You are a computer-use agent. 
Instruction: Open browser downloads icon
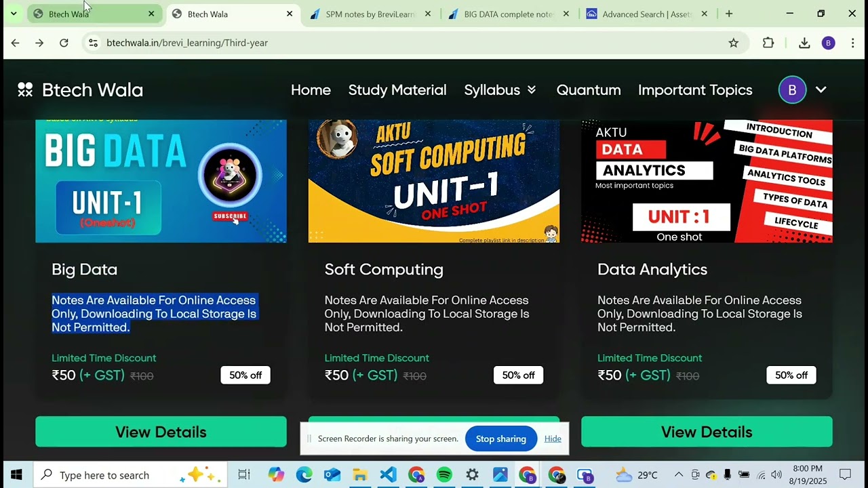804,43
